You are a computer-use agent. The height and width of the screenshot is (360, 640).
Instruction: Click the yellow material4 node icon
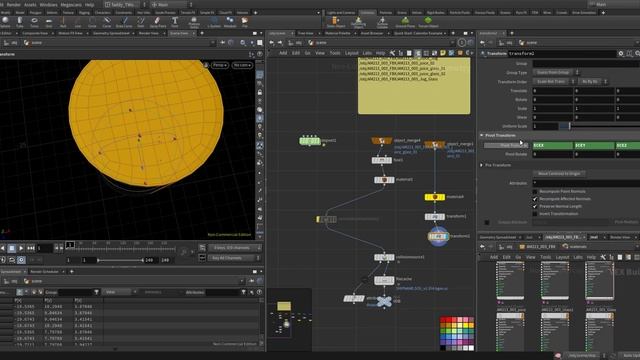click(x=435, y=197)
